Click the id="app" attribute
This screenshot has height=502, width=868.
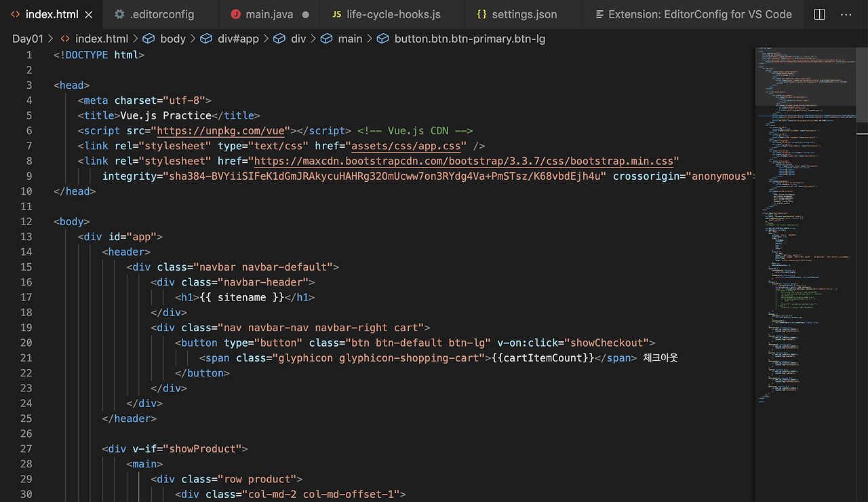133,237
